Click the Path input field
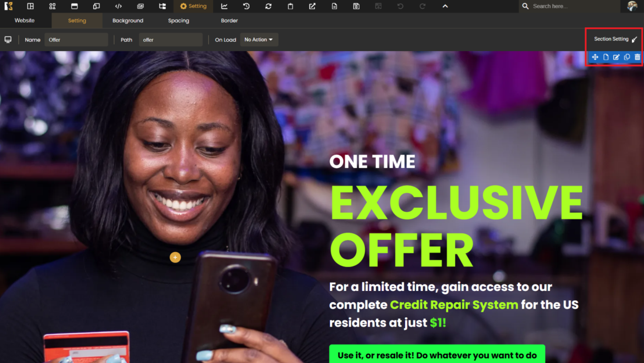Image resolution: width=644 pixels, height=363 pixels. pos(171,40)
